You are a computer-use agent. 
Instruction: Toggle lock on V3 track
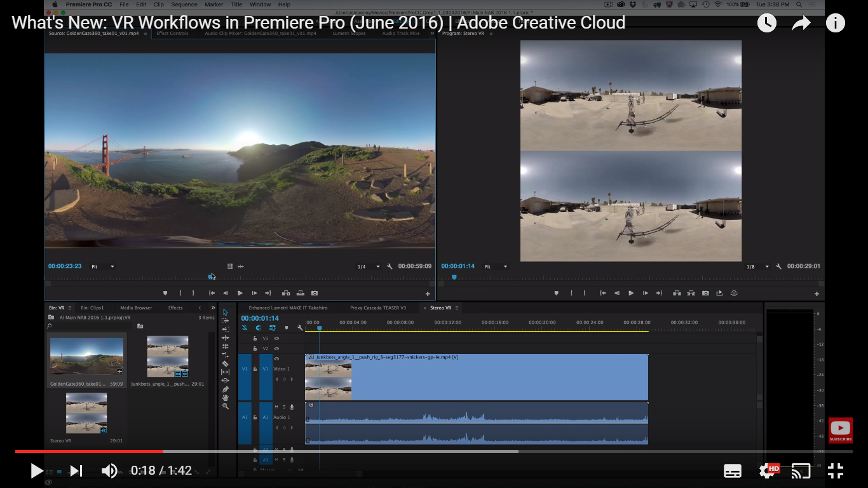click(x=255, y=338)
